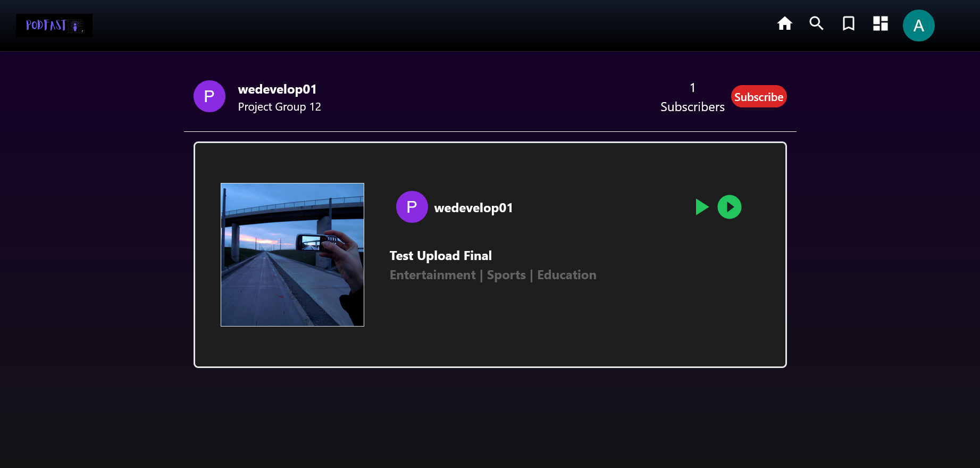Select the Education category tag
This screenshot has height=468, width=980.
pos(566,275)
